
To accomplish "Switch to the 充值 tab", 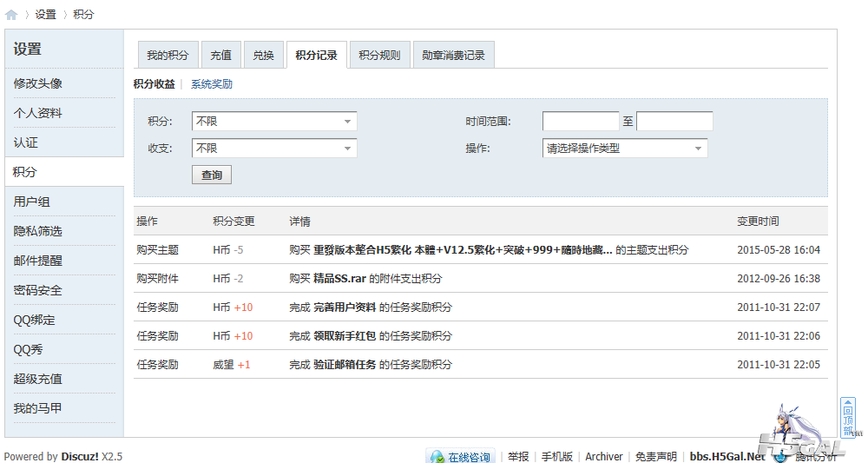I will [221, 55].
